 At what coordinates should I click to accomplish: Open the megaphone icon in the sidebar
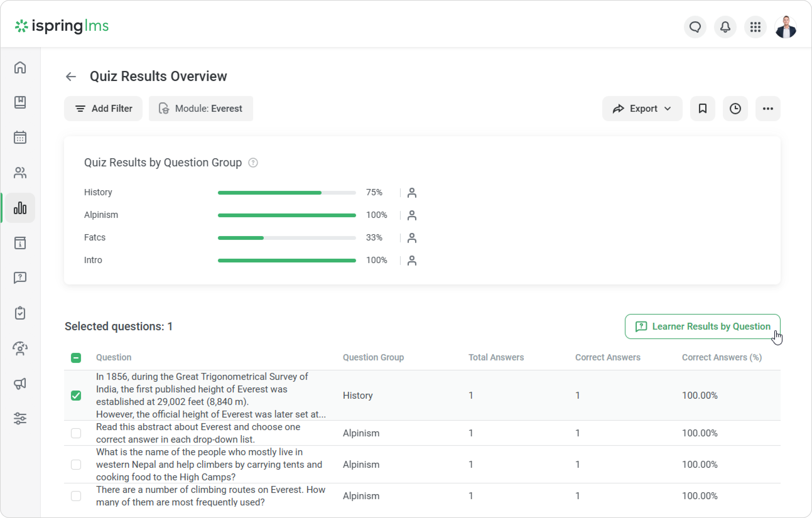pos(20,383)
